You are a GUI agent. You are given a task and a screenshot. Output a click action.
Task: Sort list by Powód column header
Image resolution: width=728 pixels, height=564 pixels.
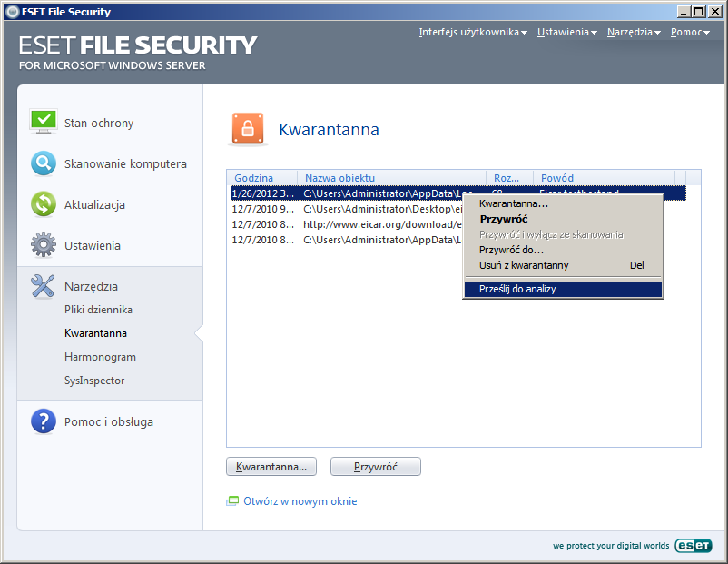pyautogui.click(x=604, y=178)
